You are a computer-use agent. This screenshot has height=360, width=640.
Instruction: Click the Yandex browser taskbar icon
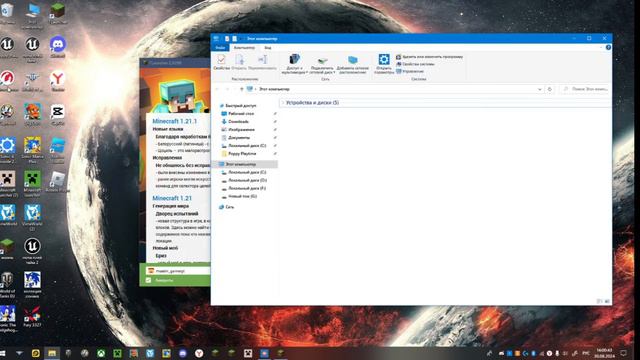(x=199, y=353)
